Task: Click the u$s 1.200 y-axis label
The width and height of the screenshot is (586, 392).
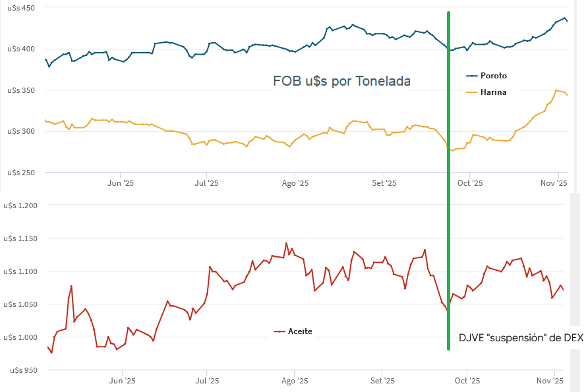Action: [x=21, y=206]
